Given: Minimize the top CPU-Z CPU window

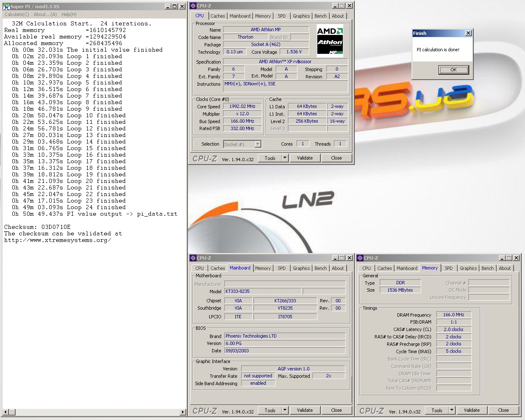Looking at the screenshot, I should point(335,6).
